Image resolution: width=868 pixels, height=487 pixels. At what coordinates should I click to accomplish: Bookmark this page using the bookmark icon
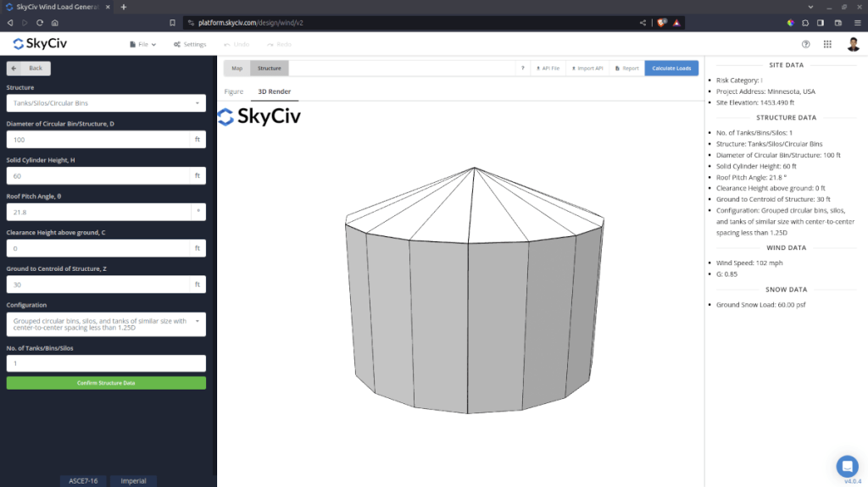point(173,23)
